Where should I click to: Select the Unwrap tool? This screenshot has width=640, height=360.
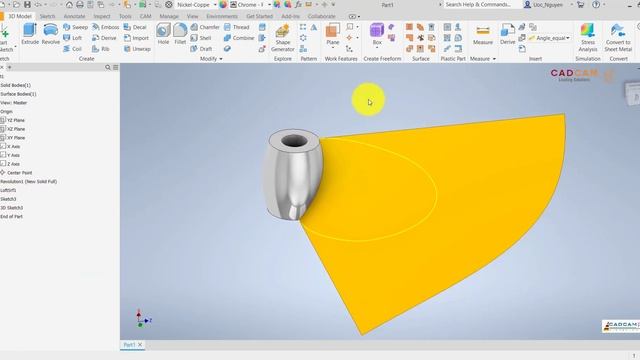pos(137,49)
